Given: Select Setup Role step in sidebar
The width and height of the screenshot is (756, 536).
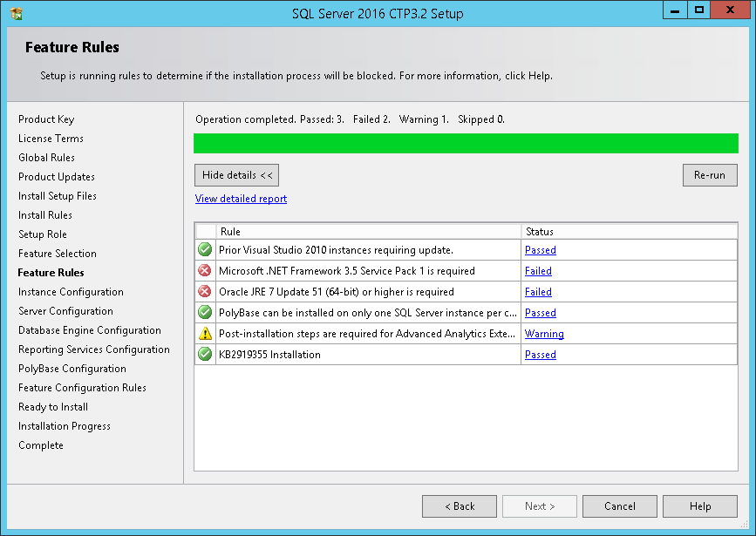Looking at the screenshot, I should tap(43, 234).
